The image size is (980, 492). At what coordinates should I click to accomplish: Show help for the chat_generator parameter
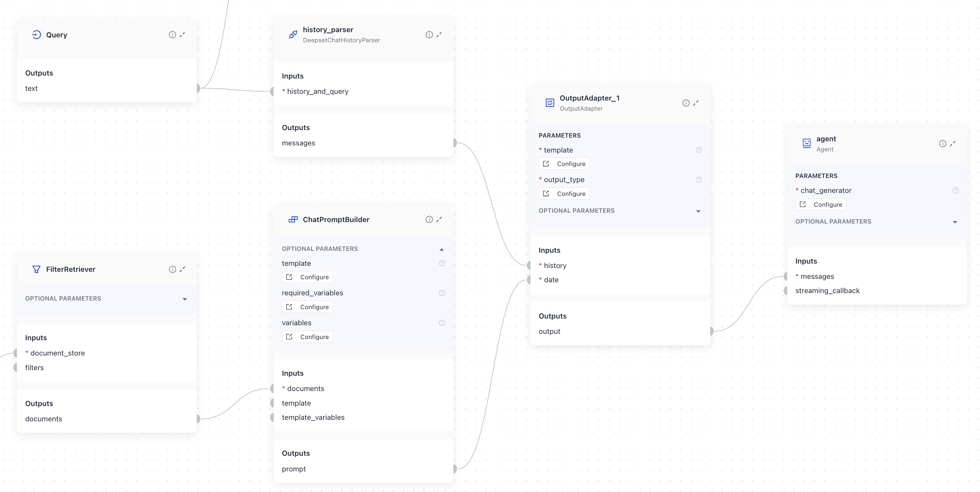(955, 190)
